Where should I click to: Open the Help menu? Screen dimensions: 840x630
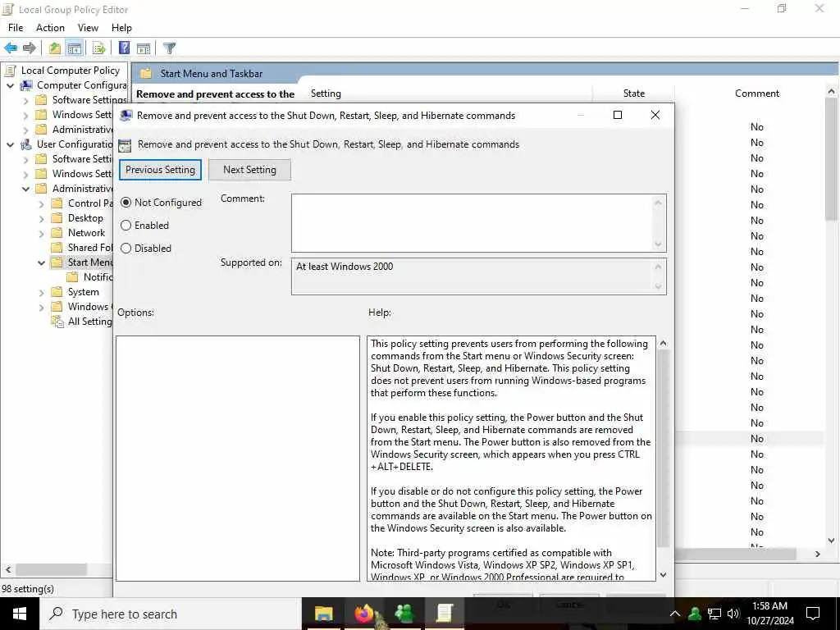coord(121,28)
